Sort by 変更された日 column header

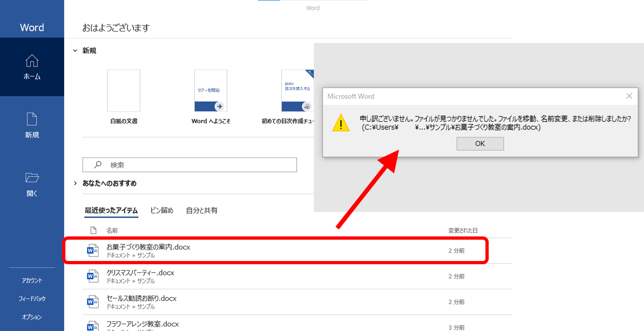pos(463,230)
